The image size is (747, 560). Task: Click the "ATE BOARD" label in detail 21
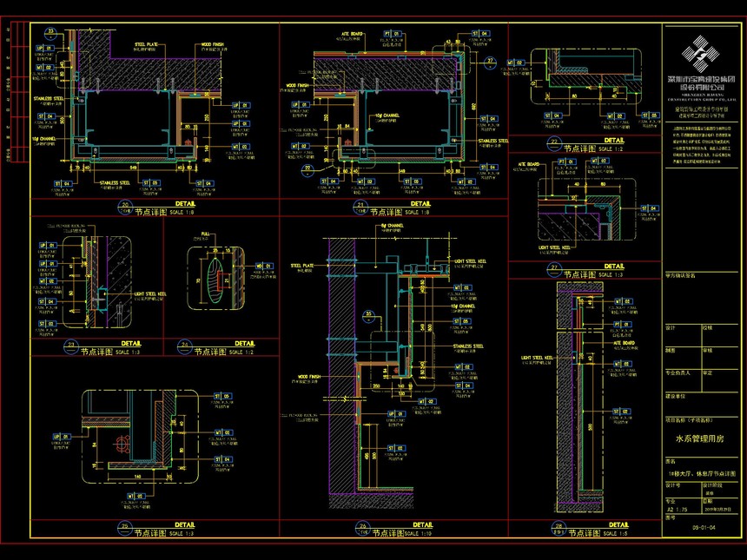coord(352,34)
